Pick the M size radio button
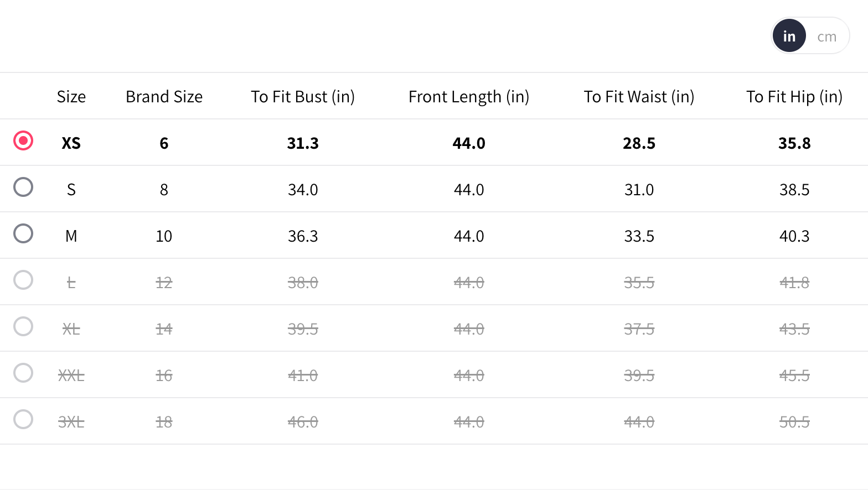 coord(23,234)
